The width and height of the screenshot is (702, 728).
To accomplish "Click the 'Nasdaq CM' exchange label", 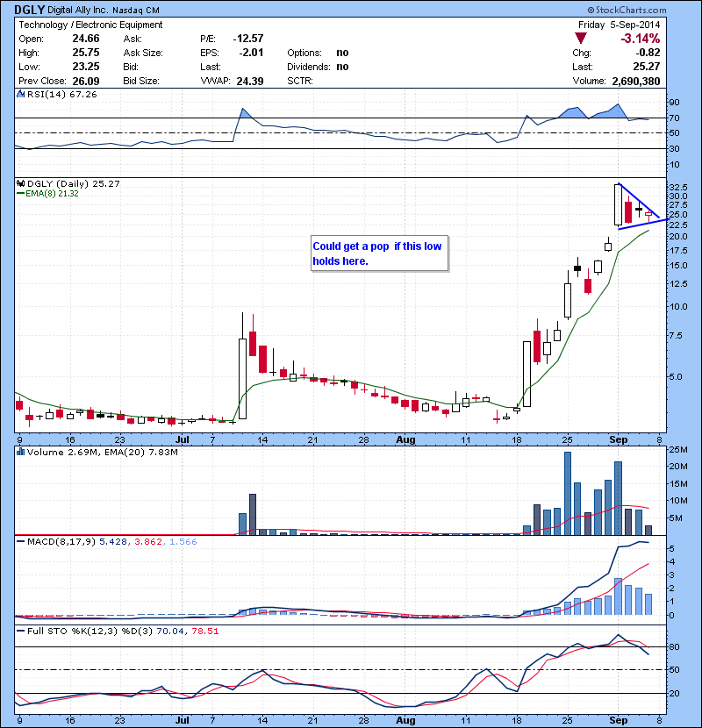I will pos(136,11).
